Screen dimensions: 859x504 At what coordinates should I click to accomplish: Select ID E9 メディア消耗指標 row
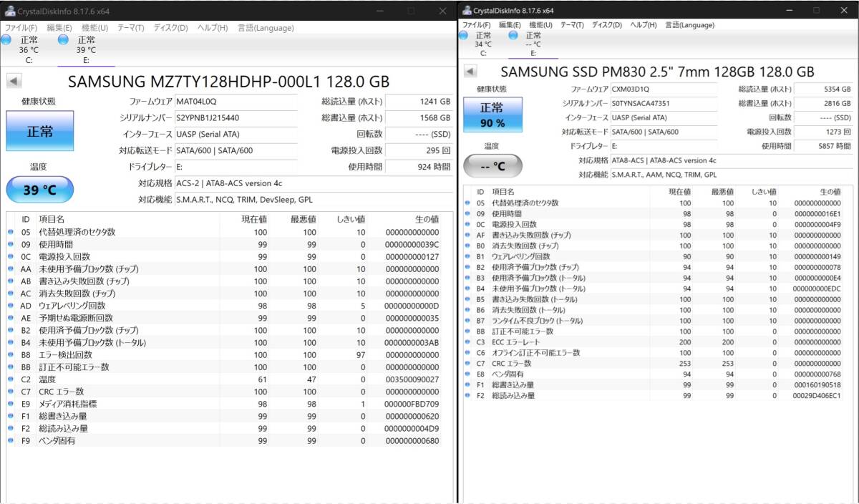point(225,404)
